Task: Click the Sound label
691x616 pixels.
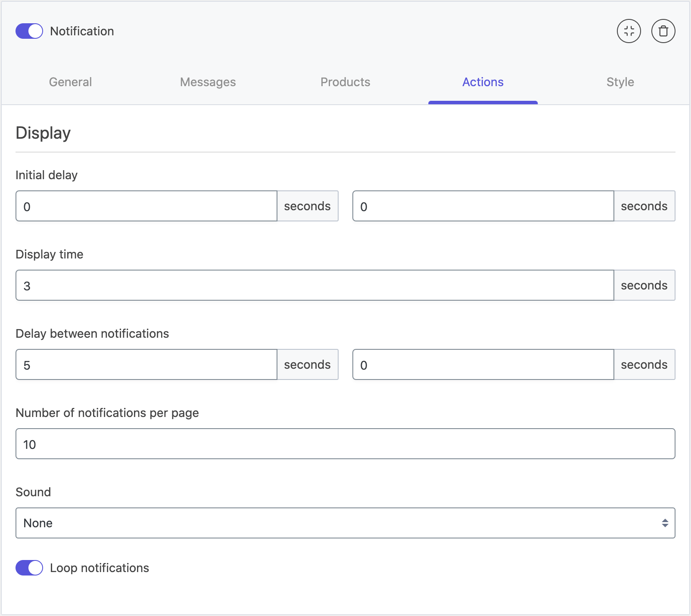Action: point(33,492)
